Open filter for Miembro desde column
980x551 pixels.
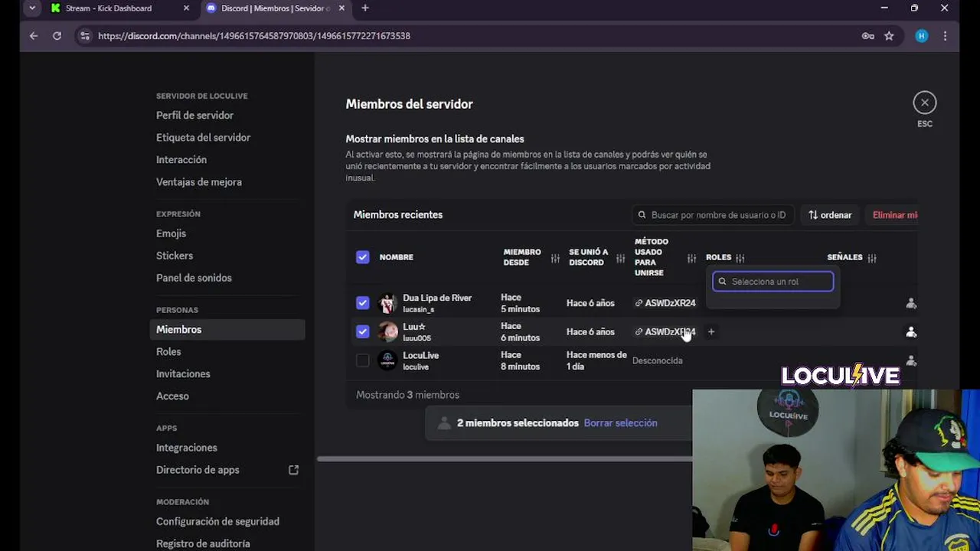(555, 258)
